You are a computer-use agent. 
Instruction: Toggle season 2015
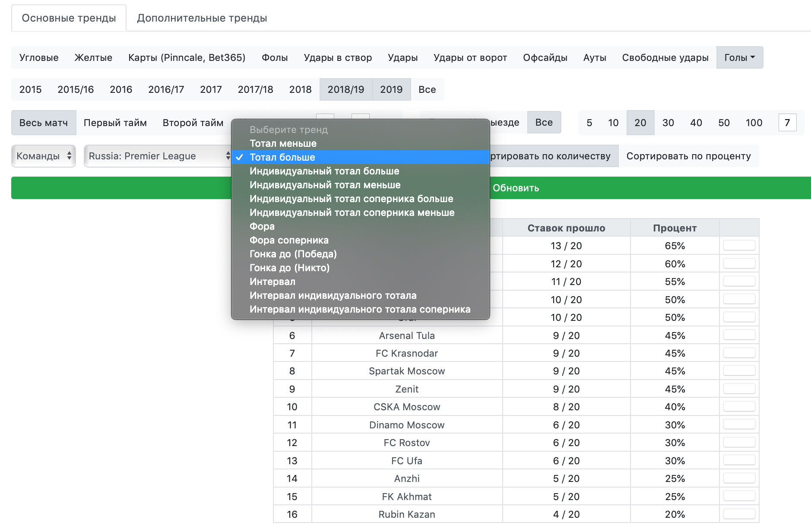(x=31, y=89)
